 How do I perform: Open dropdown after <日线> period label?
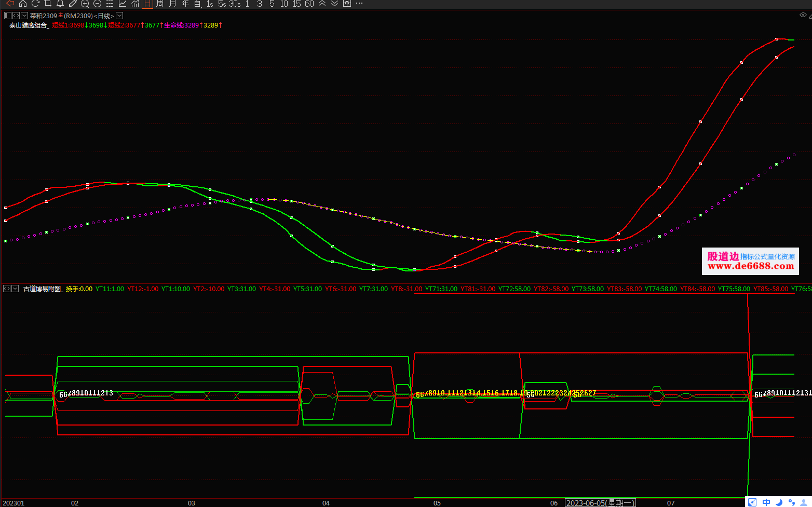[119, 16]
